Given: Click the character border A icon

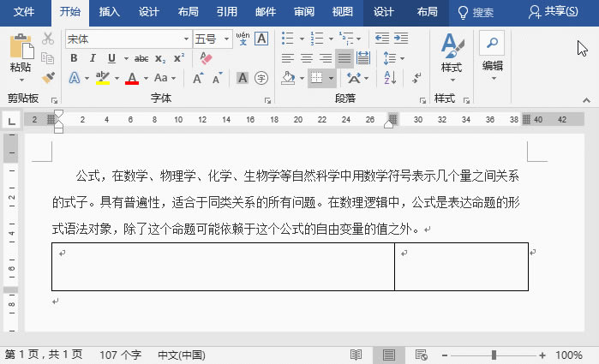Looking at the screenshot, I should pyautogui.click(x=261, y=39).
